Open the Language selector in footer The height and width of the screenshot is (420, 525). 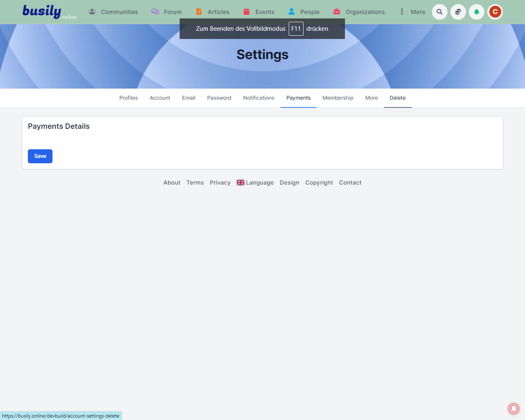(260, 183)
